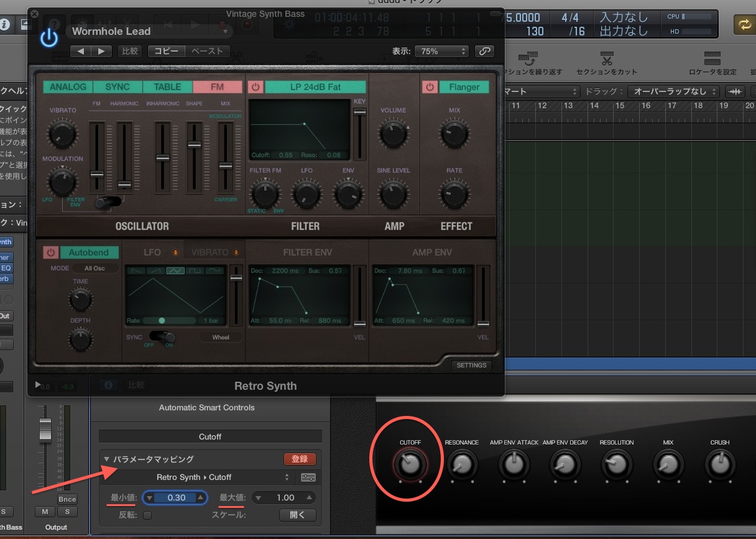Click the smart controls MIX knob

pyautogui.click(x=668, y=464)
